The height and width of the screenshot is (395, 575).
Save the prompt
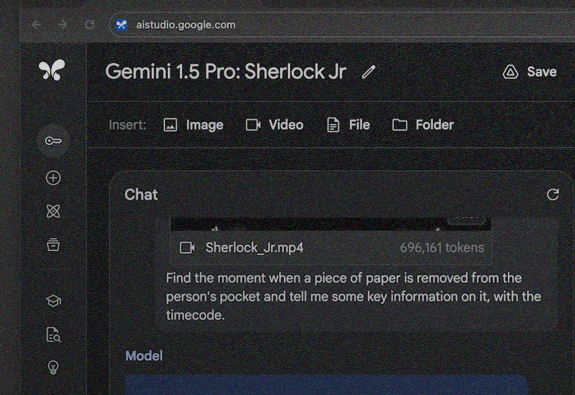pyautogui.click(x=541, y=72)
